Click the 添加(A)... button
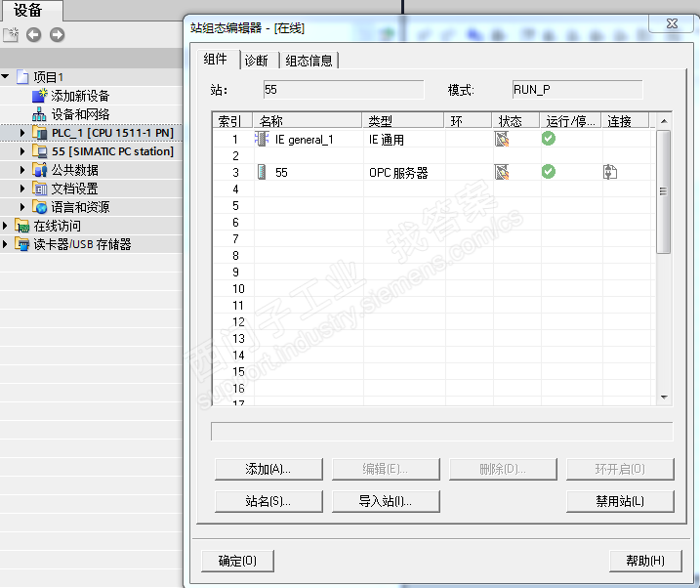700x588 pixels. (x=268, y=469)
